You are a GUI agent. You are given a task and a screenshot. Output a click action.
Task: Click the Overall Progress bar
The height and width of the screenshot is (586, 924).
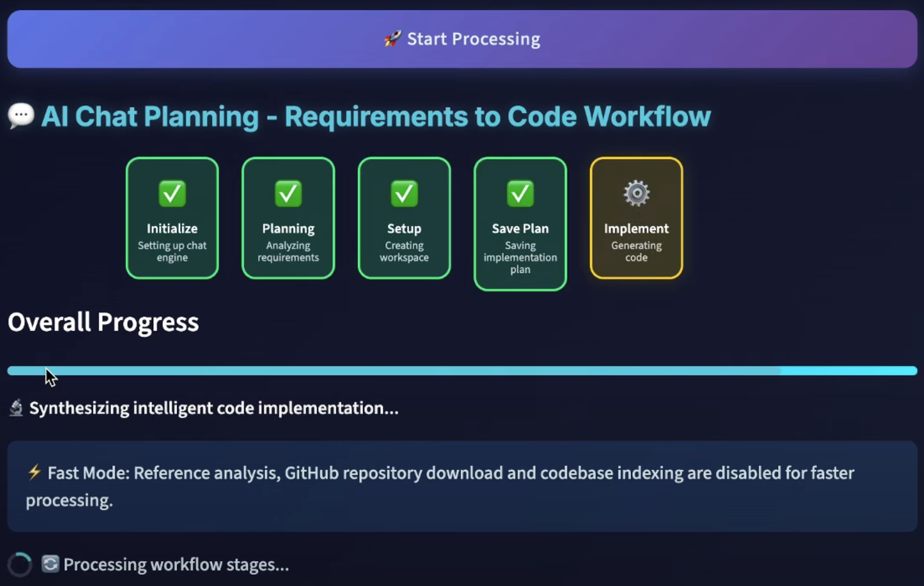[462, 371]
